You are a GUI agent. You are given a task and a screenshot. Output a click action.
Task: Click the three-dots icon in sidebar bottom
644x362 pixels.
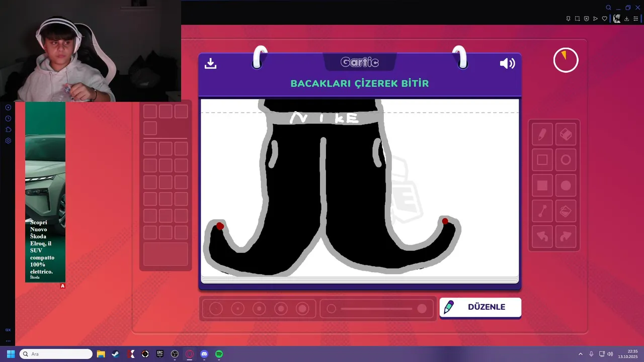[8, 340]
